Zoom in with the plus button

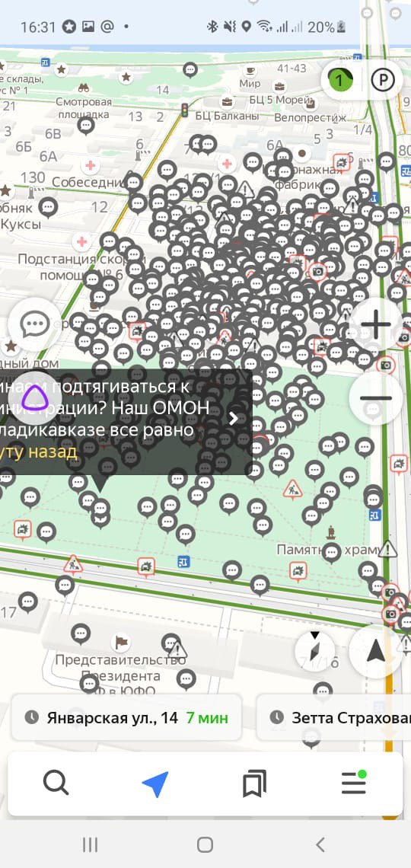pyautogui.click(x=375, y=324)
